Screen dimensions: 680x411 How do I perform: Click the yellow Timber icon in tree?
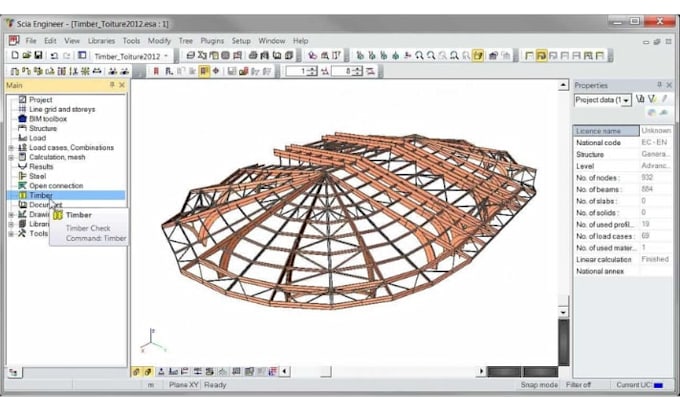(x=23, y=195)
